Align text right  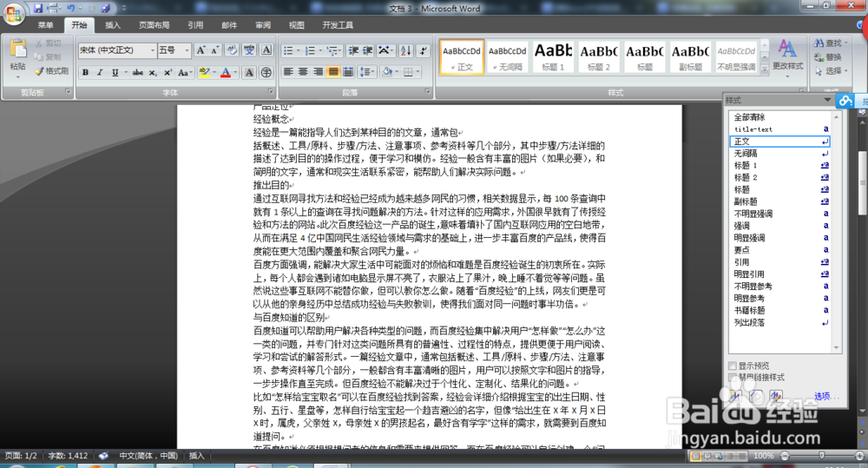319,72
